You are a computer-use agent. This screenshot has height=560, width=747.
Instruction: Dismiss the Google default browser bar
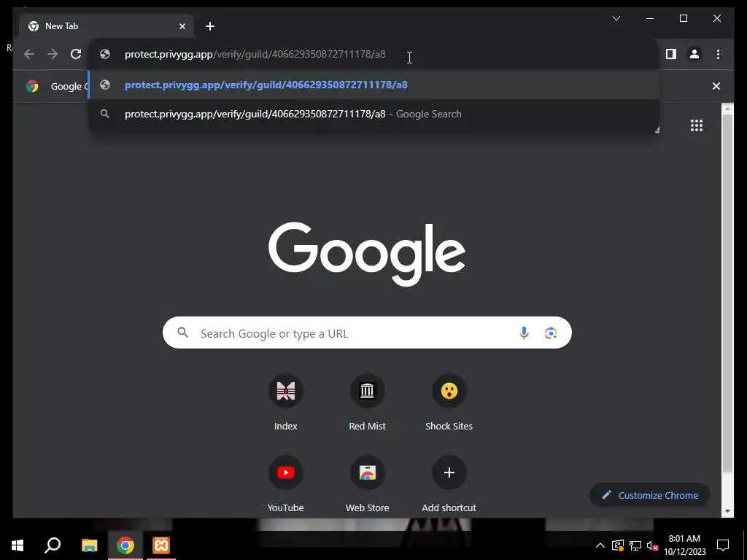[x=716, y=86]
